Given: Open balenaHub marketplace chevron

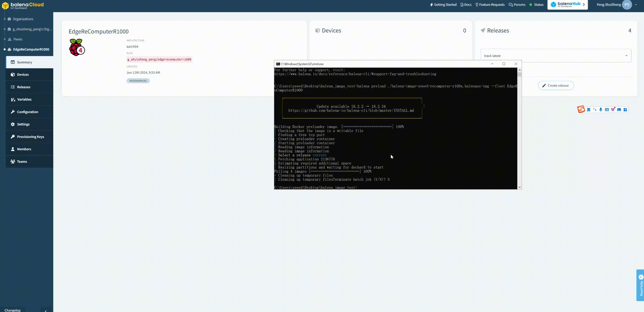Looking at the screenshot, I should (584, 5).
